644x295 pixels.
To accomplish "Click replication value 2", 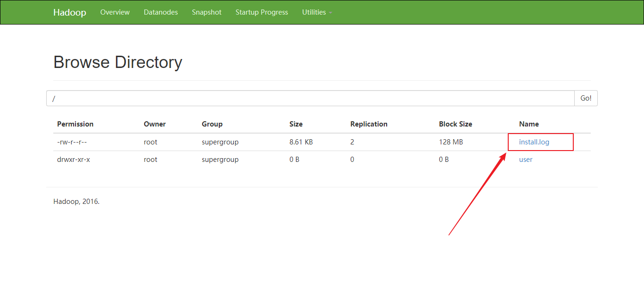I will 352,142.
